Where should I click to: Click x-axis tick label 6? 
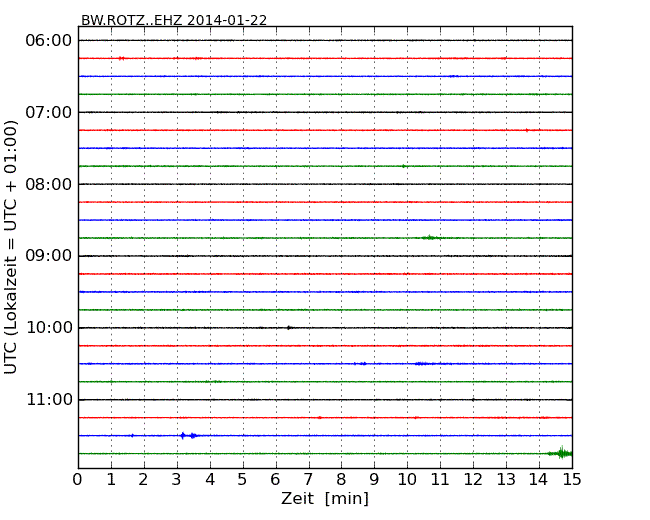pyautogui.click(x=275, y=480)
